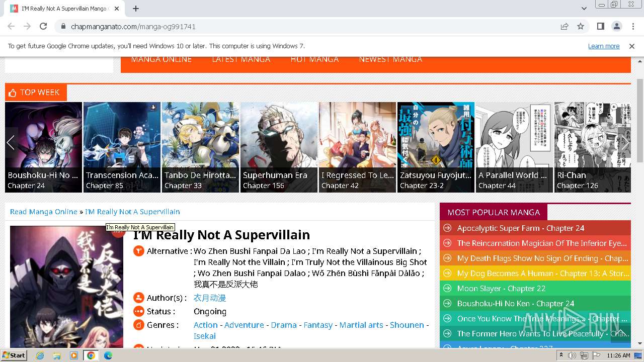Dismiss the Chrome update notification bar
The width and height of the screenshot is (644, 362).
632,46
